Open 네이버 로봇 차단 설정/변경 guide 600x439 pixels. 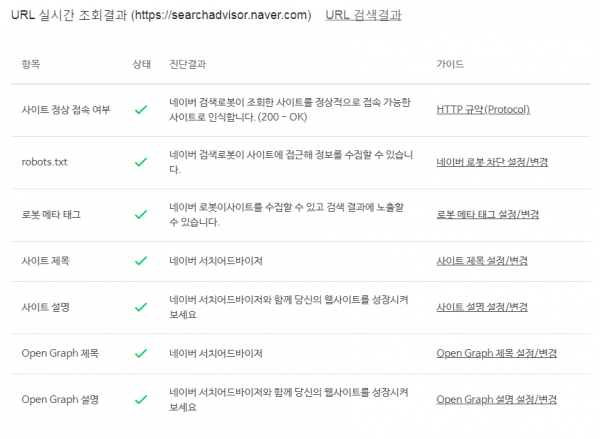coord(492,162)
